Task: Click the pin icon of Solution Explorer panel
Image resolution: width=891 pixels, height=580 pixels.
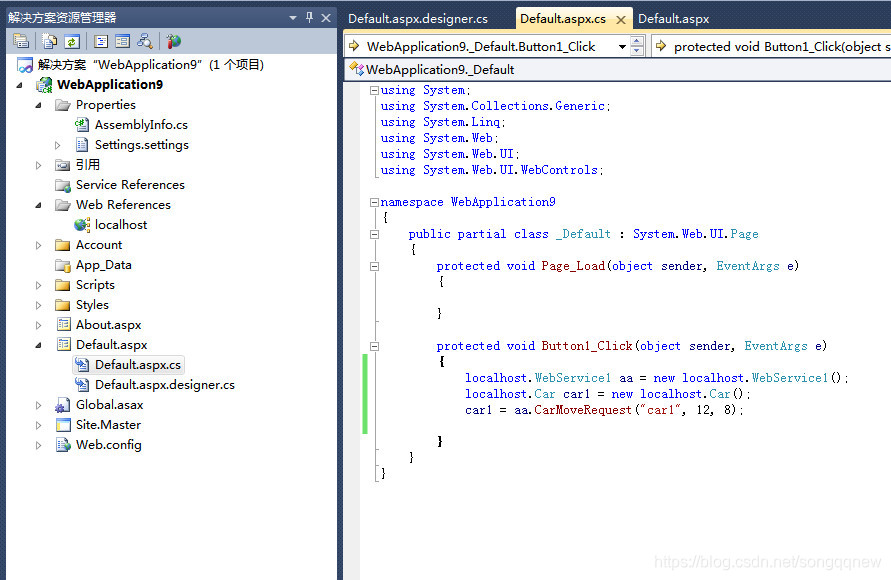Action: pos(309,18)
